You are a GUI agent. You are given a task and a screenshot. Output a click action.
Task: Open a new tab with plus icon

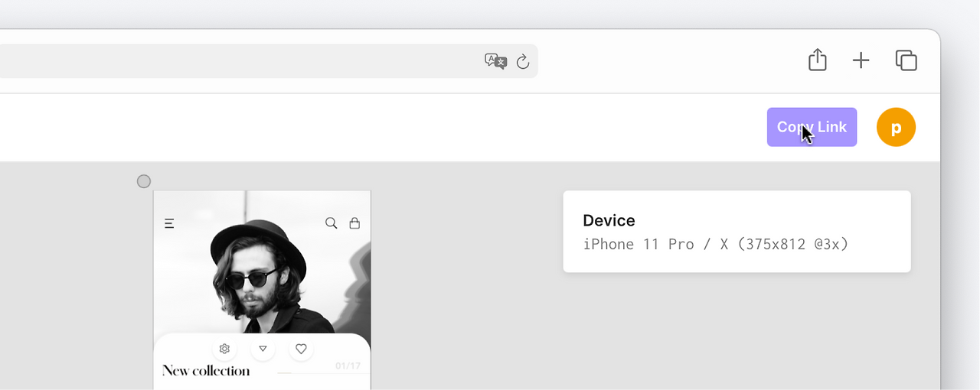click(x=861, y=60)
